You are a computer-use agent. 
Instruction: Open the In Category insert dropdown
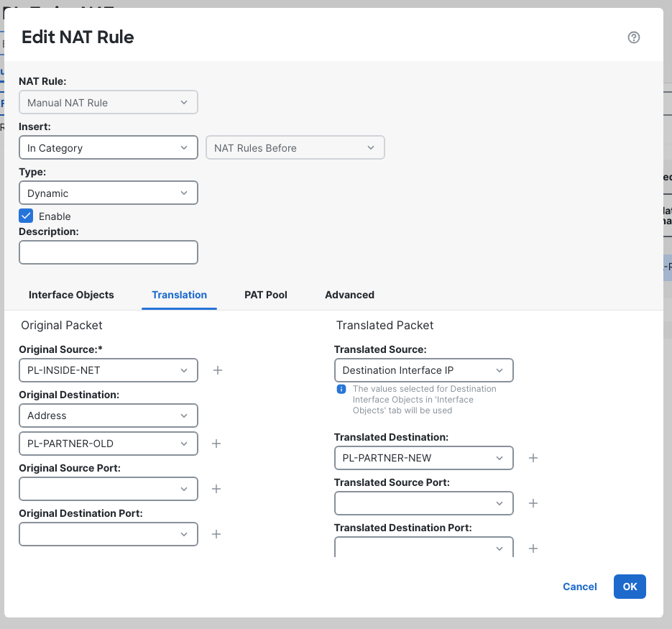coord(109,147)
